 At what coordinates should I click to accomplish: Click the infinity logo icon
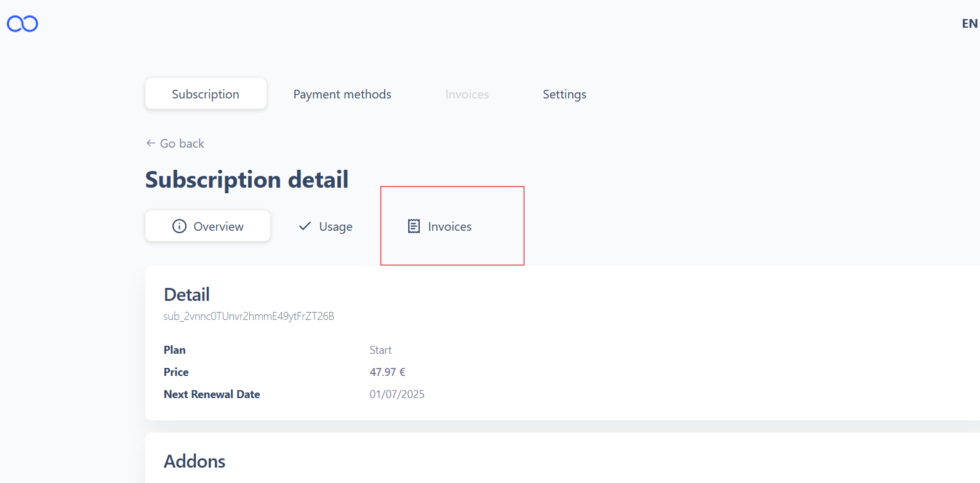[x=22, y=23]
